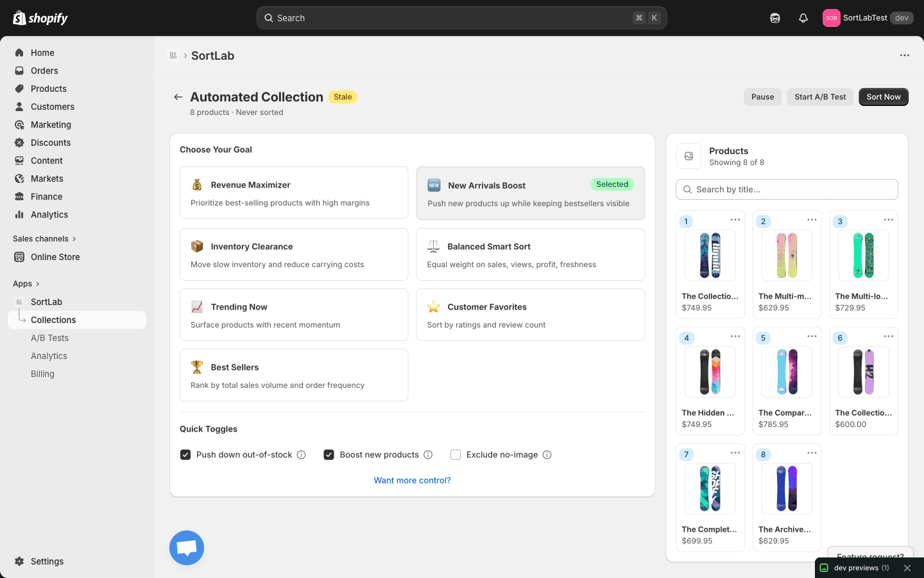Open the SortLabTest account menu
The width and height of the screenshot is (924, 578).
pyautogui.click(x=868, y=18)
